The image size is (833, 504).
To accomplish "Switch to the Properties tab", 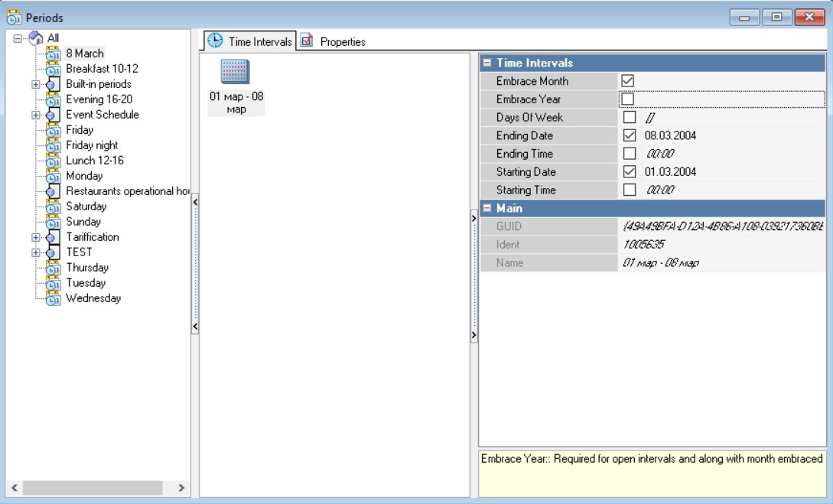I will (334, 42).
